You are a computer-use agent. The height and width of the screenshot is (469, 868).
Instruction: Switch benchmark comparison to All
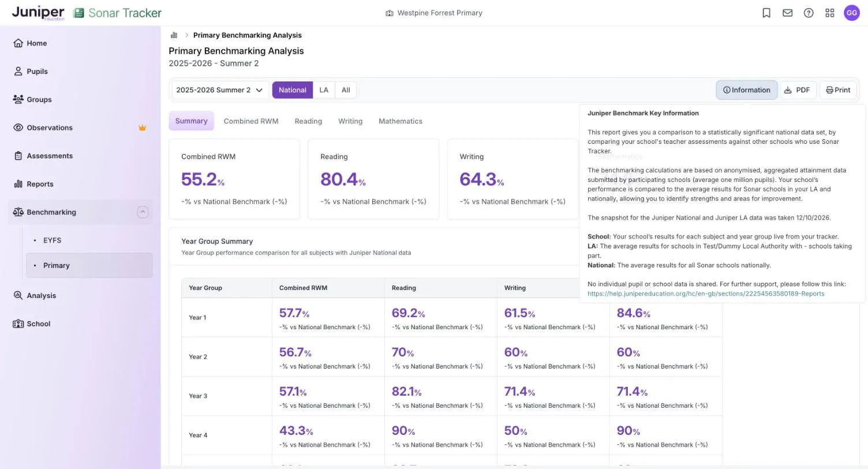[x=346, y=90]
